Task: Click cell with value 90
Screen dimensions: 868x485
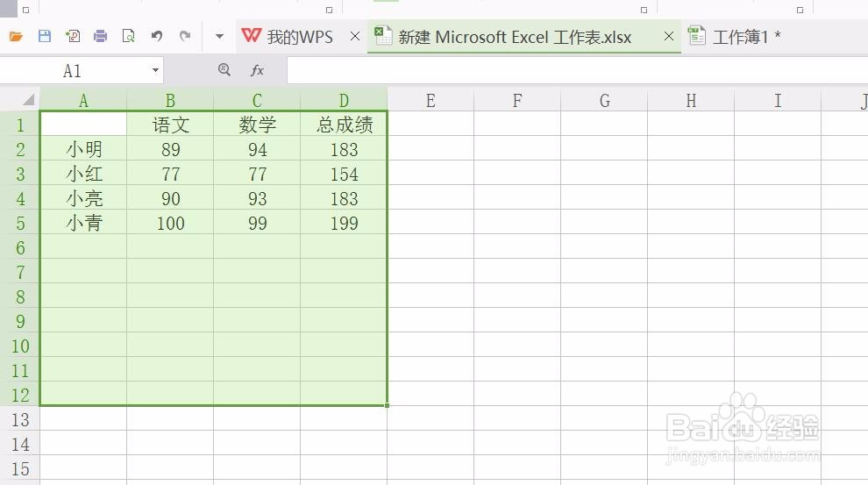Action: (x=170, y=198)
